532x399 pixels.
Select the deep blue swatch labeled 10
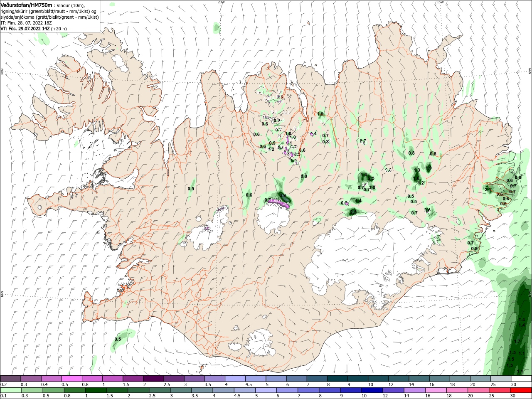[x=372, y=390]
